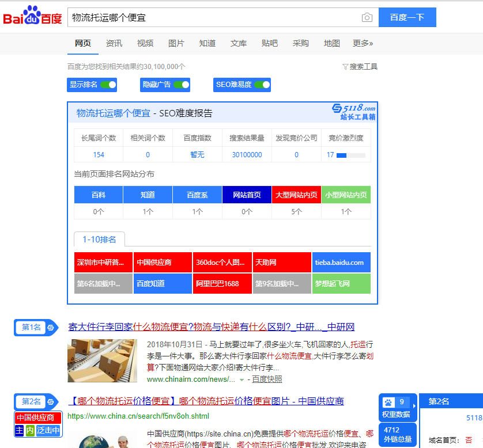Screen dimensions: 483x448
Task: Switch to the 贴吧 tab
Action: click(270, 43)
